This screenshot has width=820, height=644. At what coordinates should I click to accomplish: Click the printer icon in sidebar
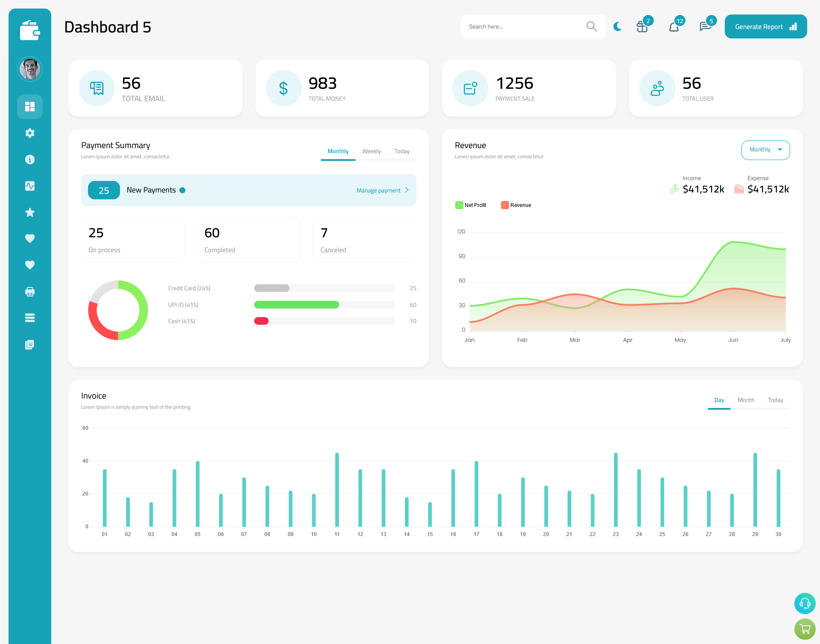pos(30,291)
